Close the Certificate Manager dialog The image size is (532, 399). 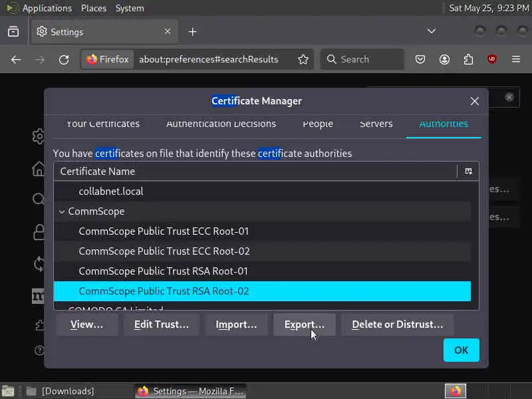pyautogui.click(x=474, y=101)
